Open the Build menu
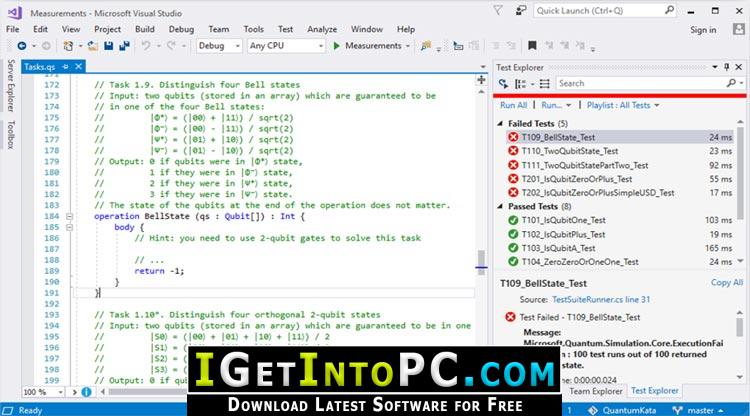 (x=144, y=29)
